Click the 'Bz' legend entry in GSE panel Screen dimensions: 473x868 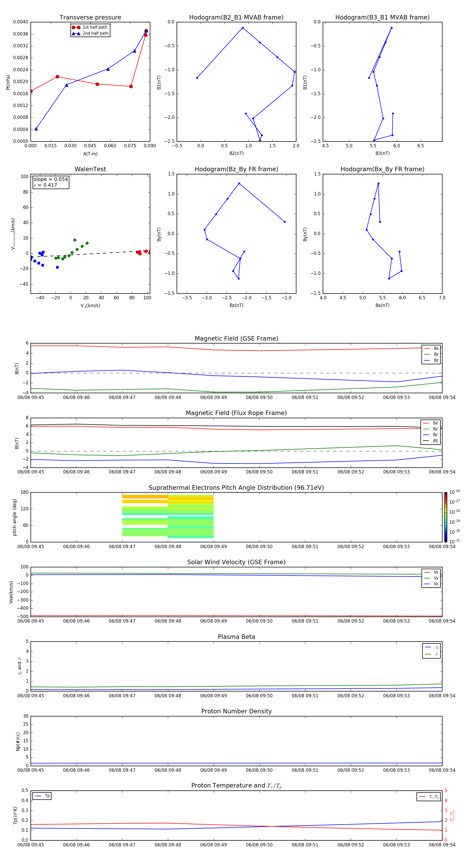click(x=431, y=361)
